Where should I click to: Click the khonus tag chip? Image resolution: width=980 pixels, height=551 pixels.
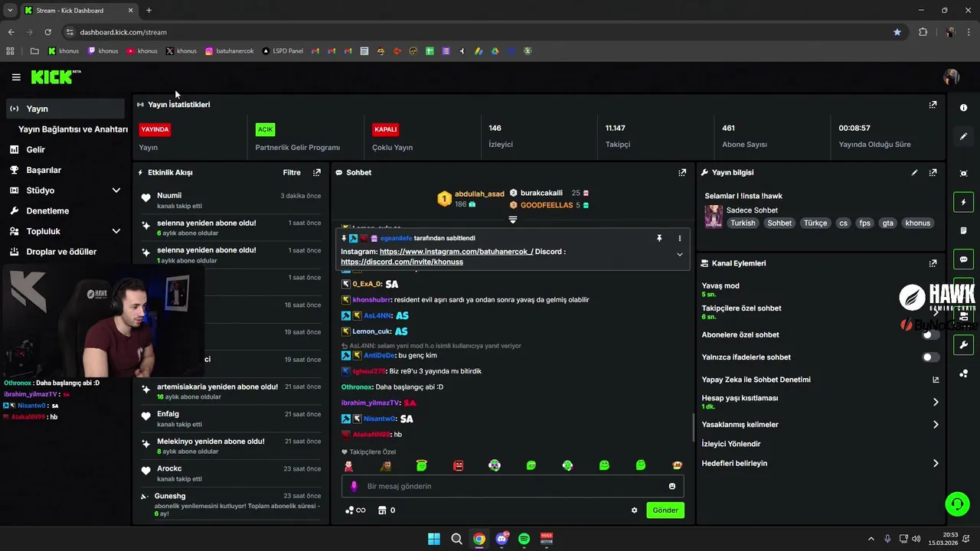click(917, 223)
